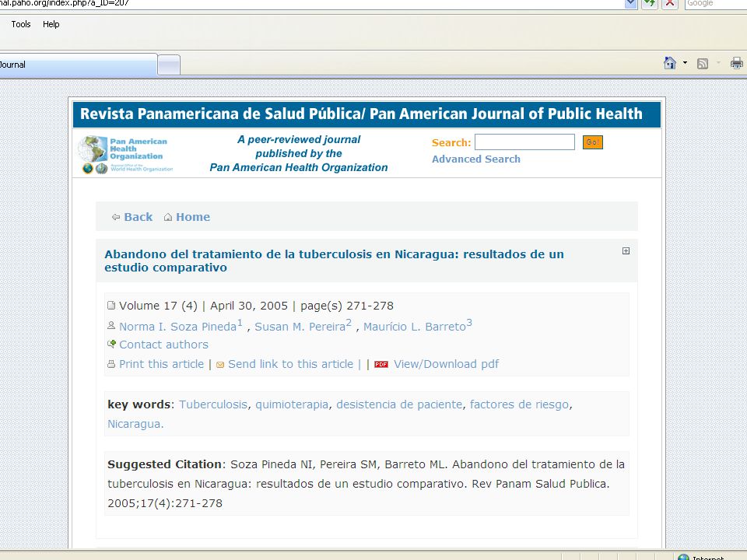747x560 pixels.
Task: Click the red PDF icon
Action: tap(381, 365)
